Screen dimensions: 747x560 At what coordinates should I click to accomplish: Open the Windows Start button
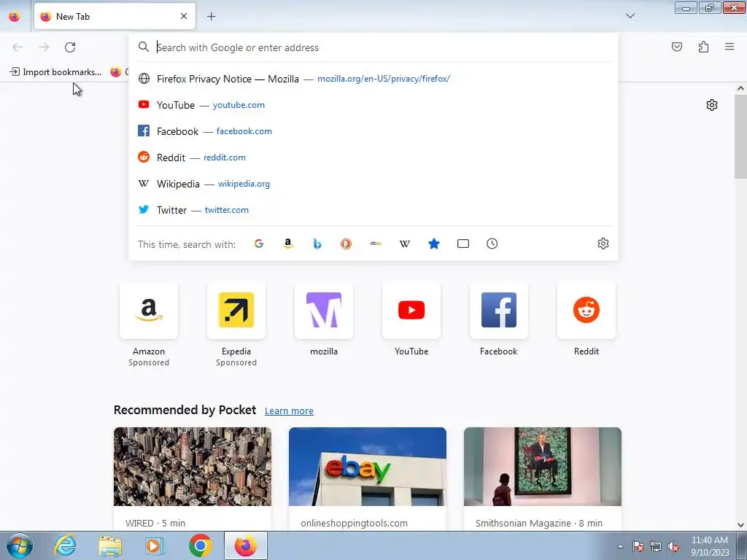click(20, 545)
